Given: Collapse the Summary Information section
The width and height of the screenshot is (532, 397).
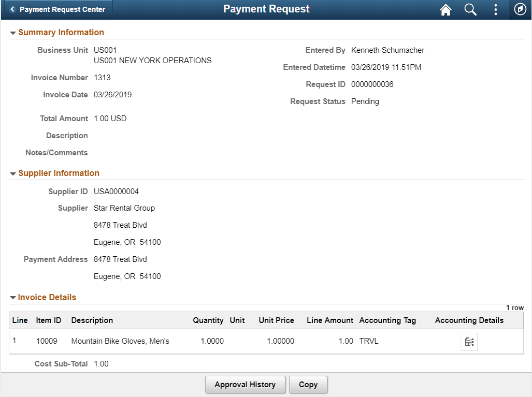Looking at the screenshot, I should click(13, 32).
